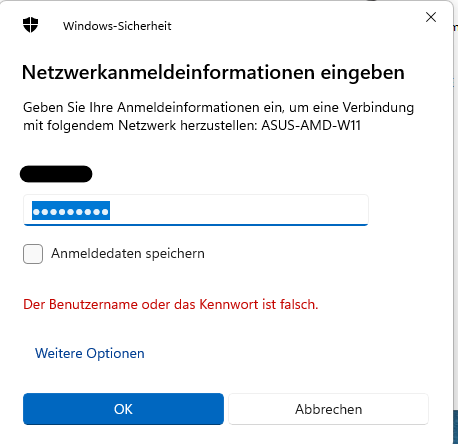Viewport: 458px width, 444px height.
Task: Click empty space inside the password field
Action: tap(240, 210)
